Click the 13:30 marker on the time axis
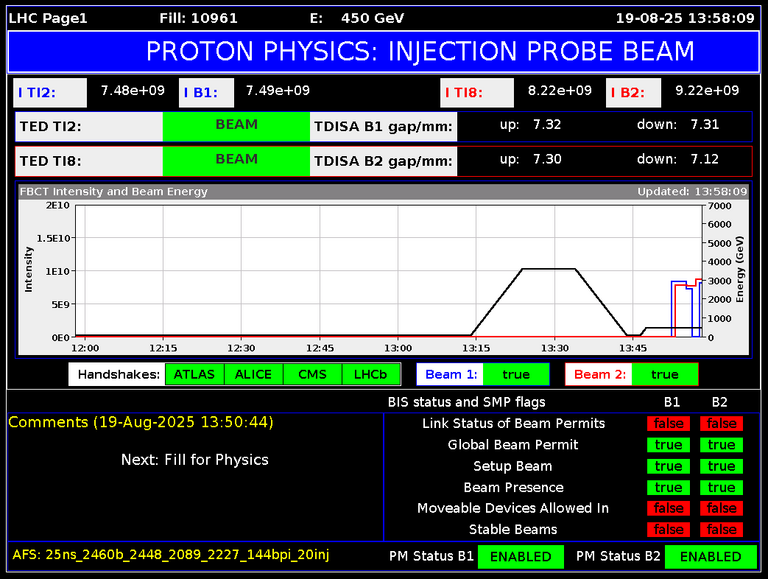The width and height of the screenshot is (768, 579). point(554,347)
